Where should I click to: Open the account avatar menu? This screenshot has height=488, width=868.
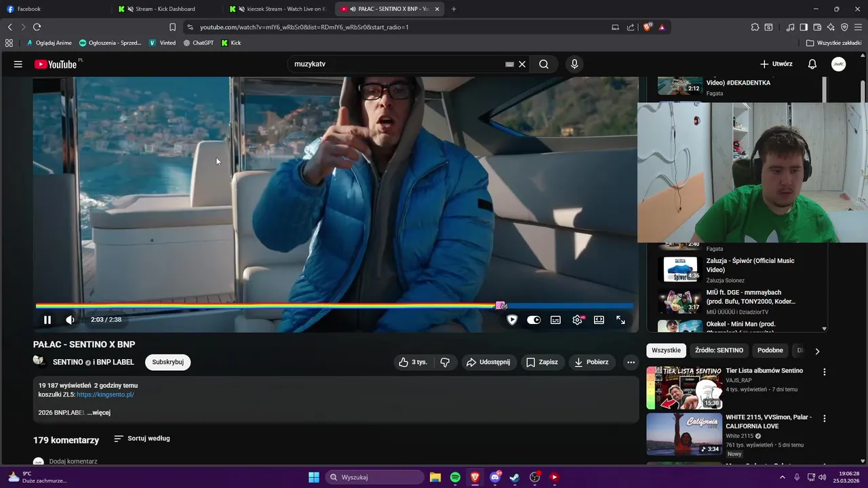[839, 64]
